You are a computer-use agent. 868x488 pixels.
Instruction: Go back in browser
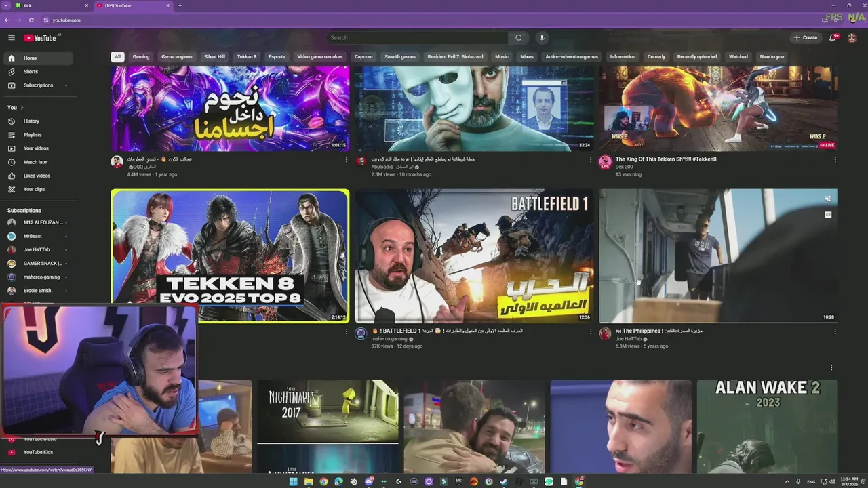coord(7,20)
